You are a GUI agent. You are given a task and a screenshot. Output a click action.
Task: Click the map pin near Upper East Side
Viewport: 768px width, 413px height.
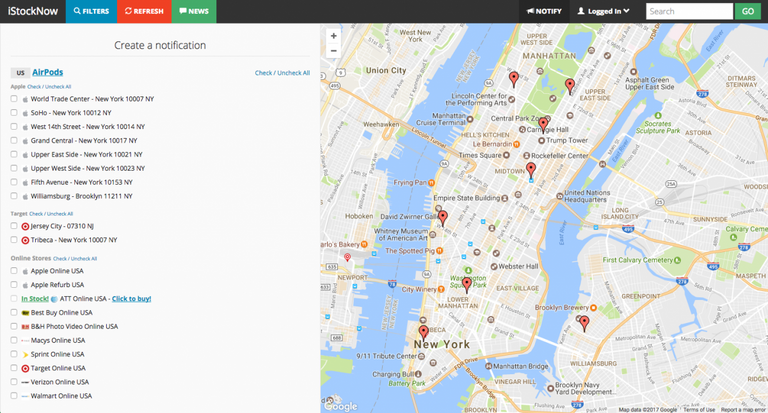pyautogui.click(x=570, y=85)
